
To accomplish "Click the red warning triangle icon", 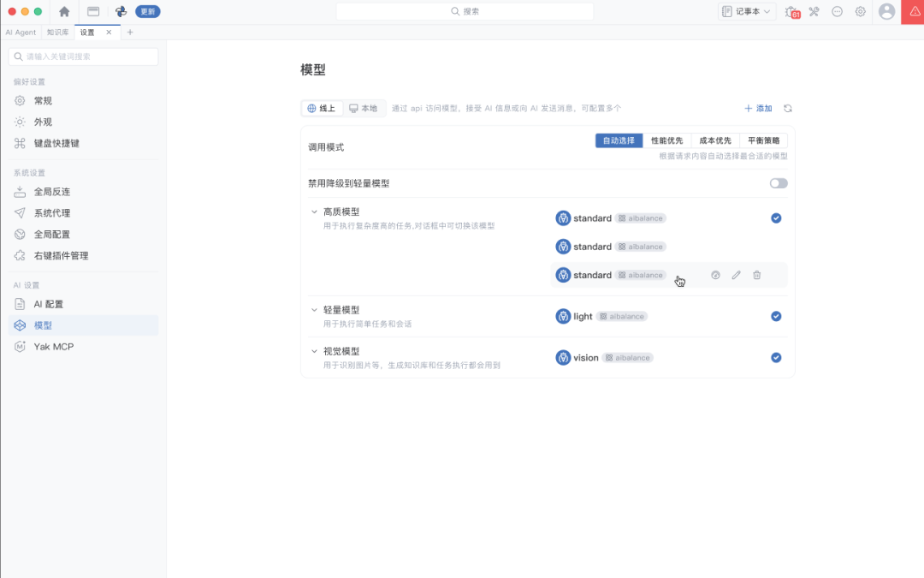I will 914,11.
